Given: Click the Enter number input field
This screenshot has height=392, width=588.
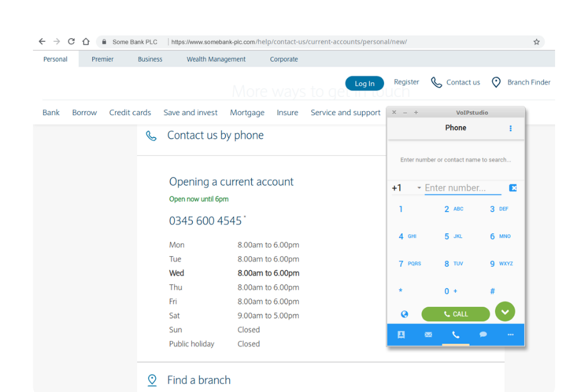Looking at the screenshot, I should point(462,188).
